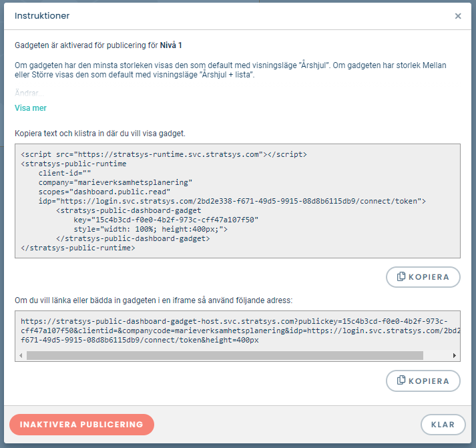The image size is (476, 448).
Task: Click the horizontal scrollbar thumb in address box
Action: coord(224,355)
